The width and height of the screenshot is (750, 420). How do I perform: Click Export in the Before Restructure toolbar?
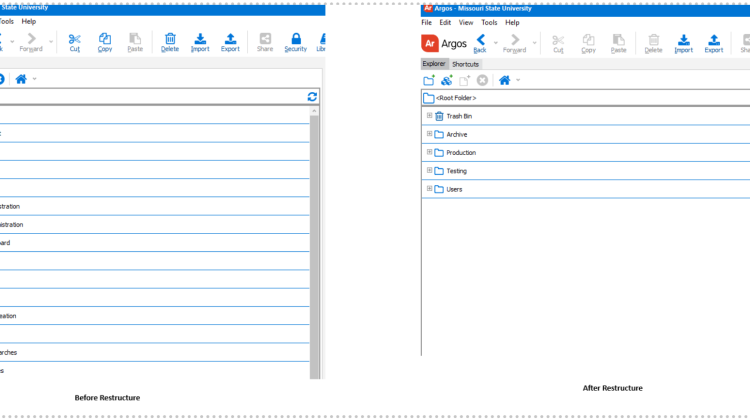(x=230, y=42)
